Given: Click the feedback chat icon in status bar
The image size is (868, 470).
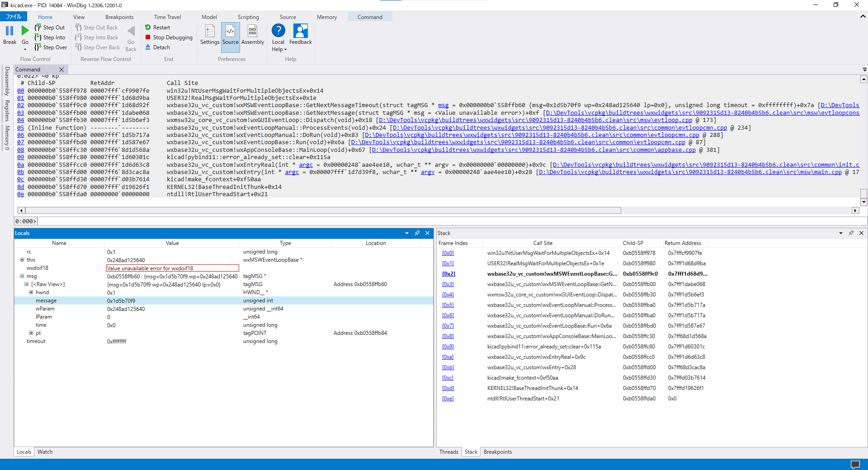Looking at the screenshot, I should pos(855,465).
